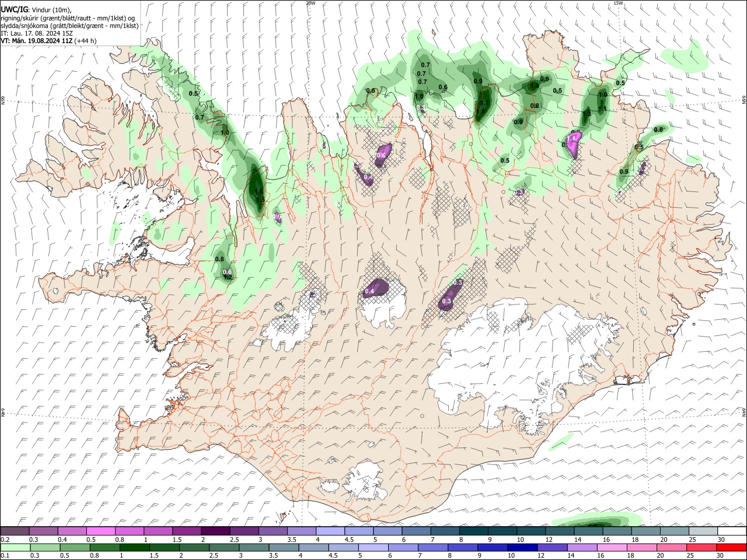Click the bold 'UWC/IG' title text
This screenshot has width=747, height=560.
pos(13,10)
